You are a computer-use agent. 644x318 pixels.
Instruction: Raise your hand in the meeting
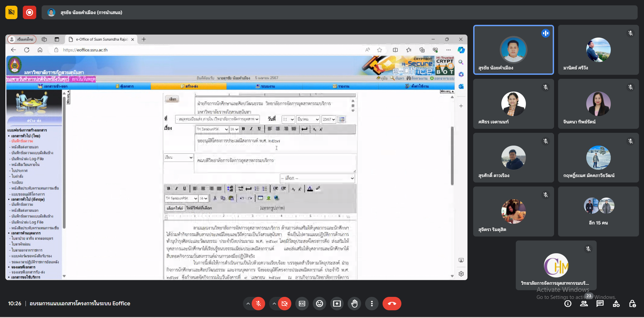tap(354, 304)
